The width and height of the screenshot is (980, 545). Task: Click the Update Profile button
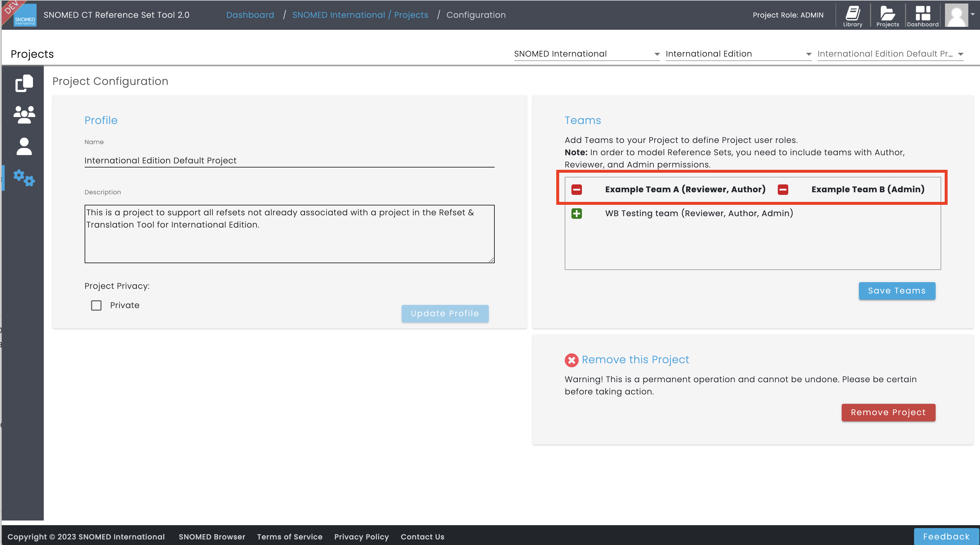[x=445, y=313]
